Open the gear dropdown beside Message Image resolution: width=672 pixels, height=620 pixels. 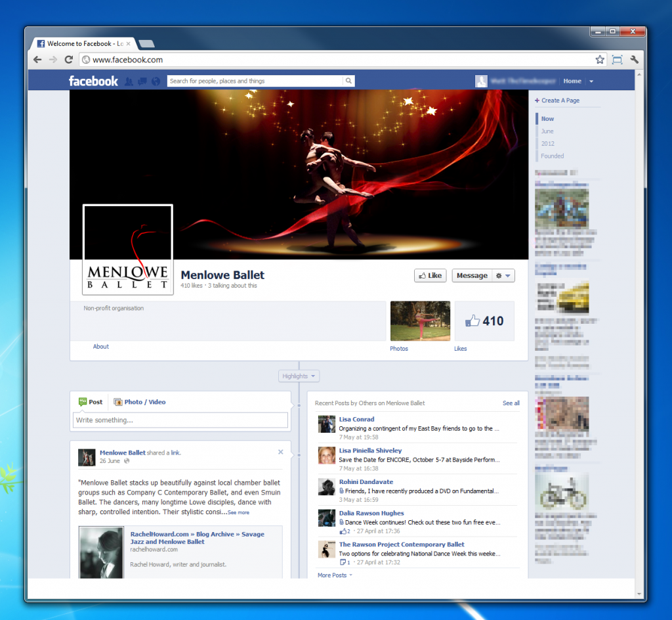[x=503, y=276]
